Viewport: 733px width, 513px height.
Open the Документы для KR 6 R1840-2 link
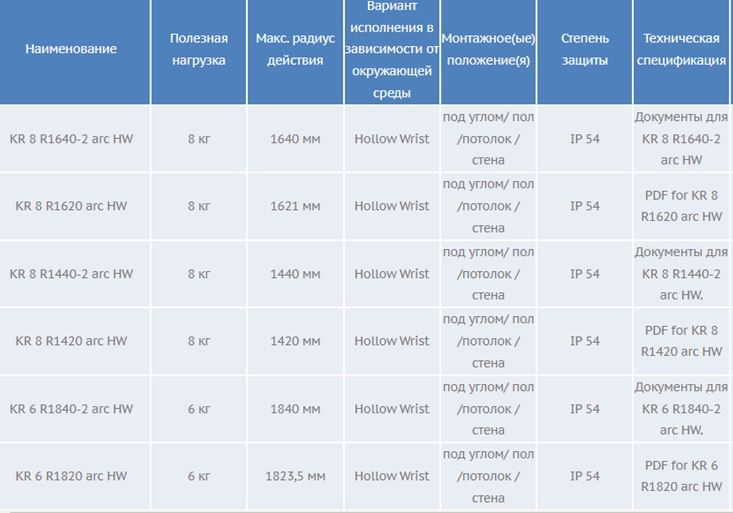681,408
